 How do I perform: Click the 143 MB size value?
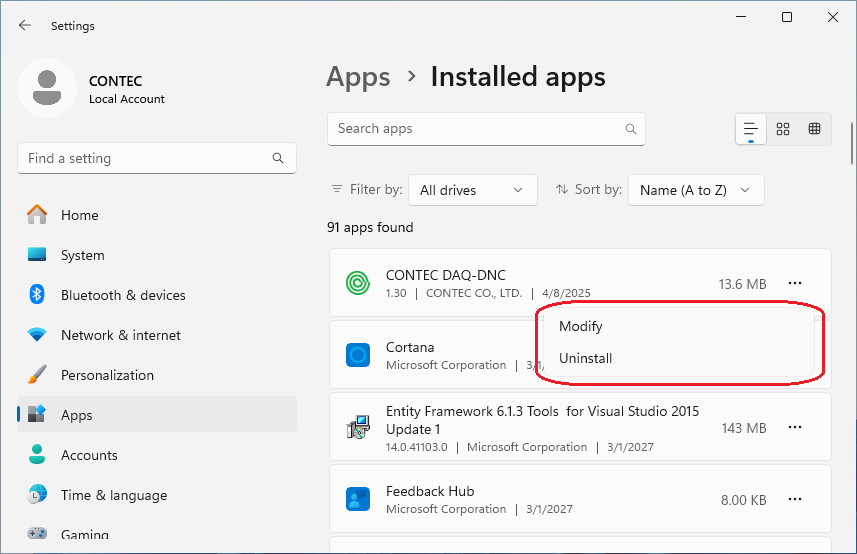click(744, 428)
